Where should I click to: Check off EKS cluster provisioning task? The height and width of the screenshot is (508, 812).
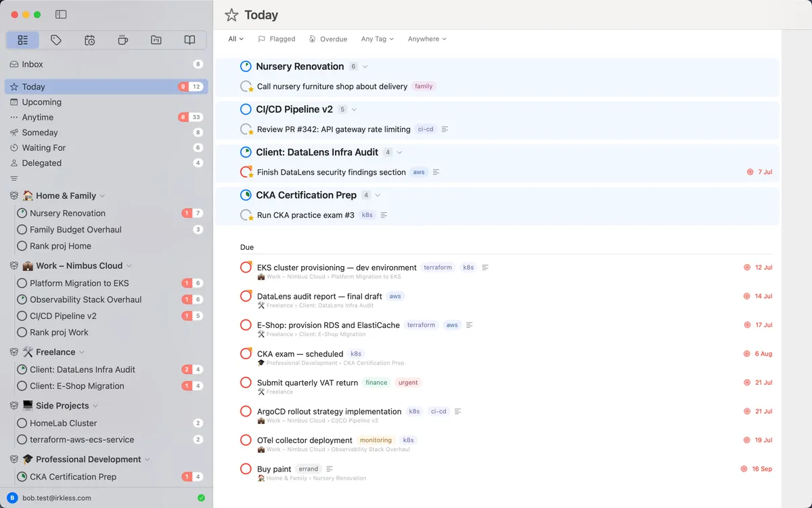(x=246, y=268)
